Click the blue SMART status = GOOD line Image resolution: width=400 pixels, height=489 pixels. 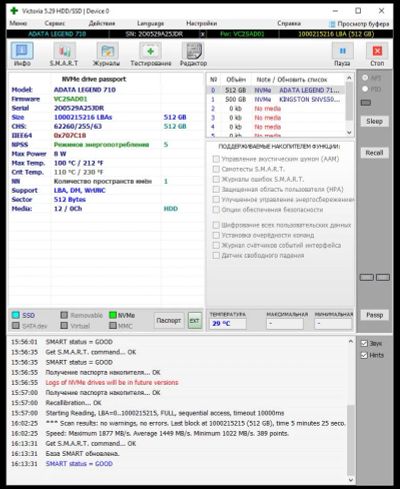click(x=79, y=464)
